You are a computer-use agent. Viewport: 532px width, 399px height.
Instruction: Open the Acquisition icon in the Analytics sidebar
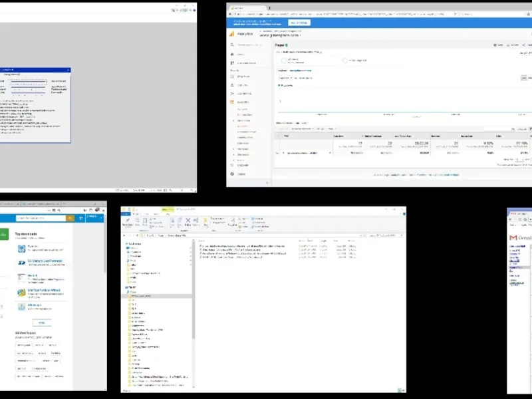pos(232,93)
